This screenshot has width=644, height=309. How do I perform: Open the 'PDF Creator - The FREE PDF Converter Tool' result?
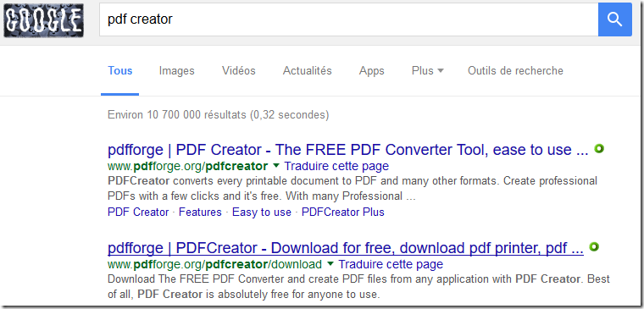(348, 150)
